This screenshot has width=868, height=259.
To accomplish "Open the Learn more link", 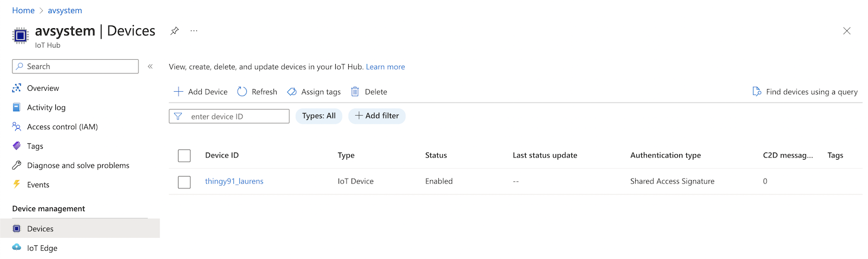I will point(385,67).
